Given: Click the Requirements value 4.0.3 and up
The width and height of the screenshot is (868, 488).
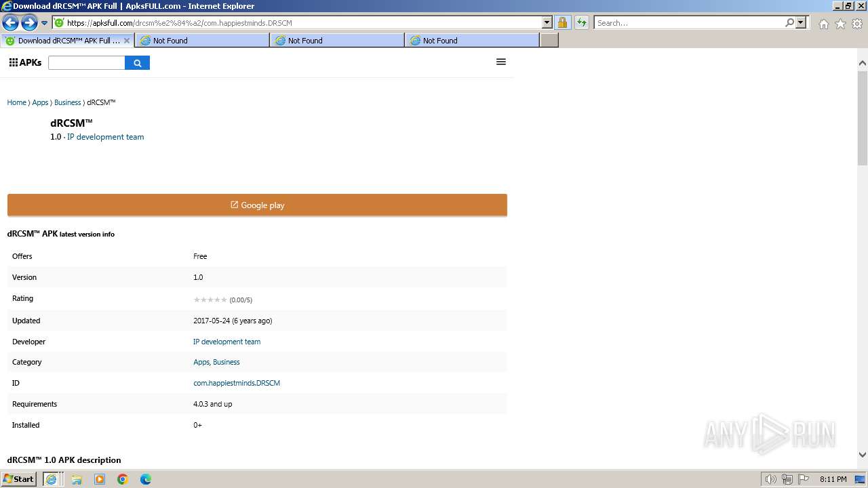Looking at the screenshot, I should point(212,404).
